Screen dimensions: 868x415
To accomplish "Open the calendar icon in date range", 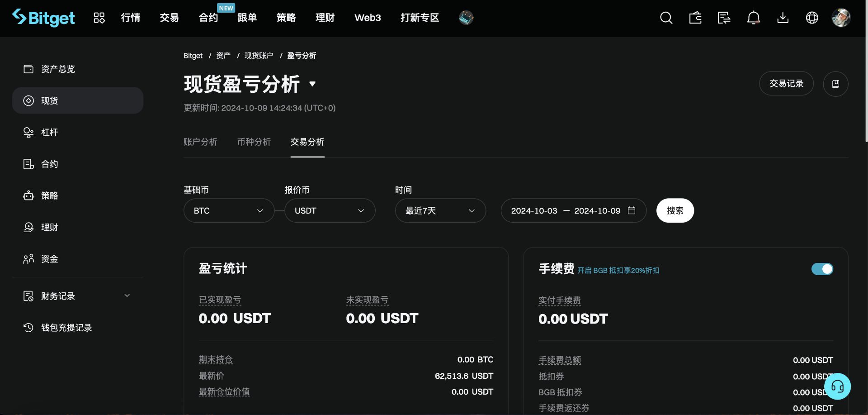I will [x=632, y=210].
